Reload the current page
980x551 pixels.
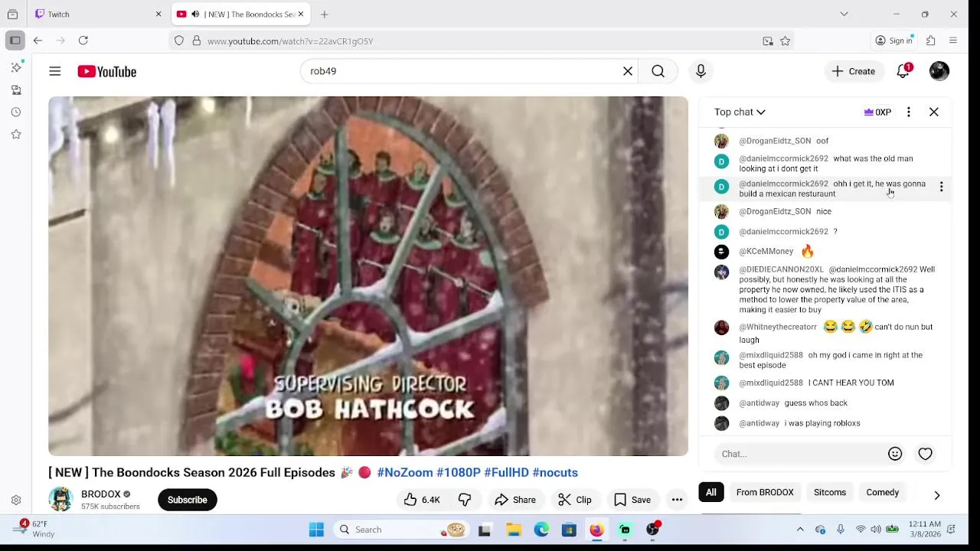tap(83, 41)
